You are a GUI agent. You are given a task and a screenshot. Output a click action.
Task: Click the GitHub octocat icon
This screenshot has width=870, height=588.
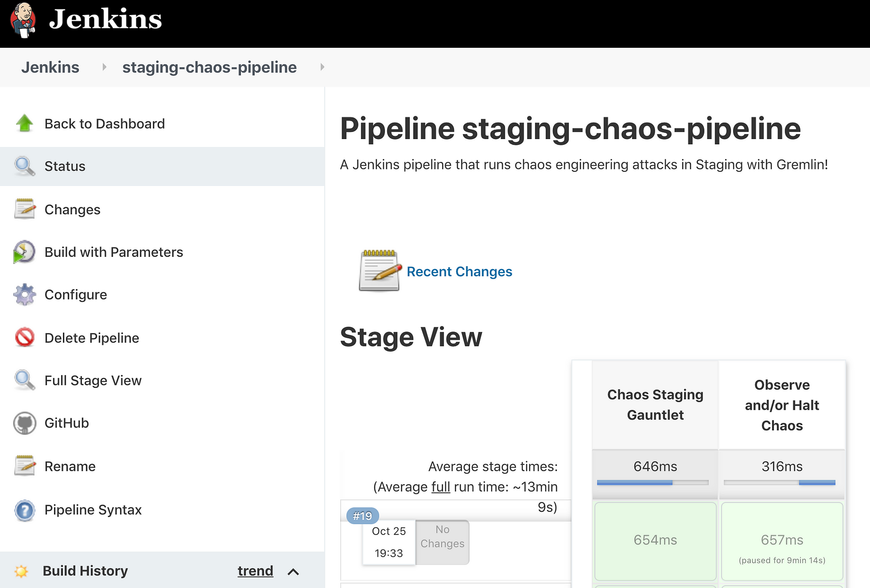click(25, 423)
